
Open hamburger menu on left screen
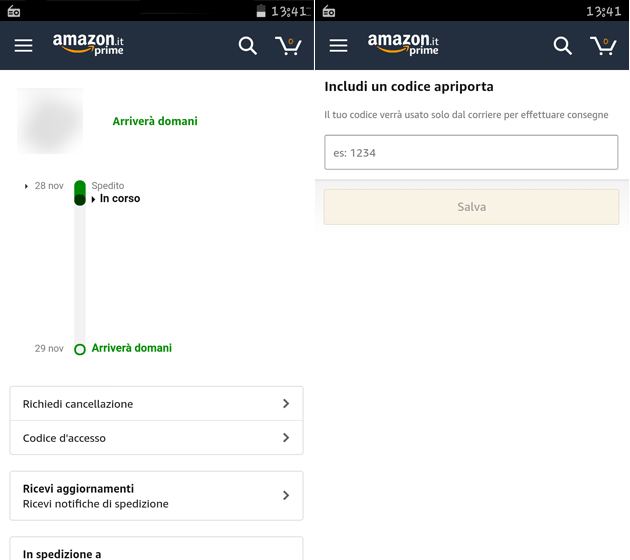point(24,46)
